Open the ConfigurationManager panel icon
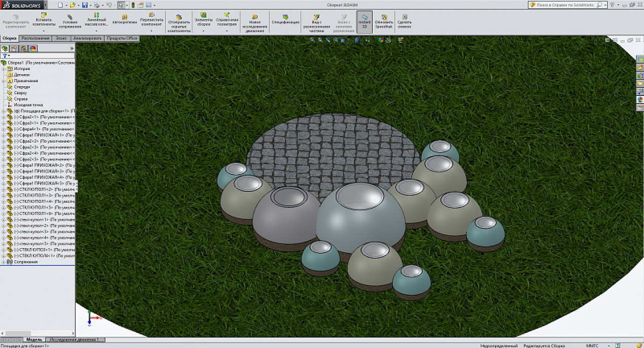 pos(23,48)
